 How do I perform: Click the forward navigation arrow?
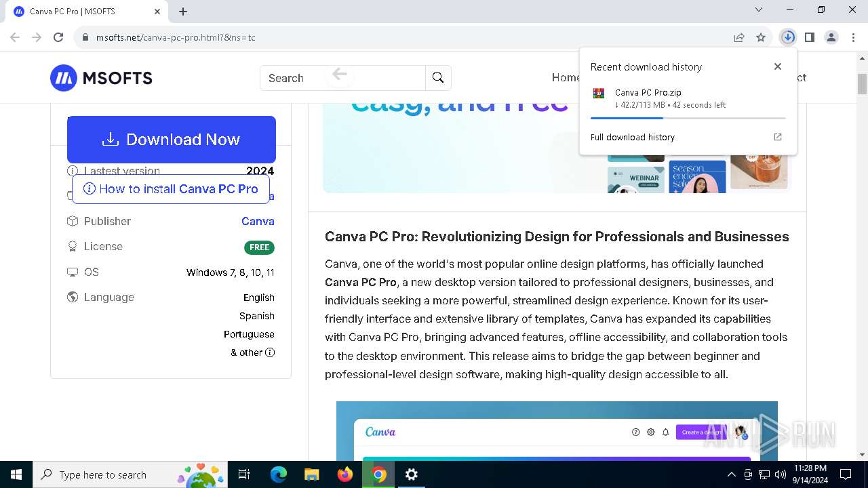[37, 37]
